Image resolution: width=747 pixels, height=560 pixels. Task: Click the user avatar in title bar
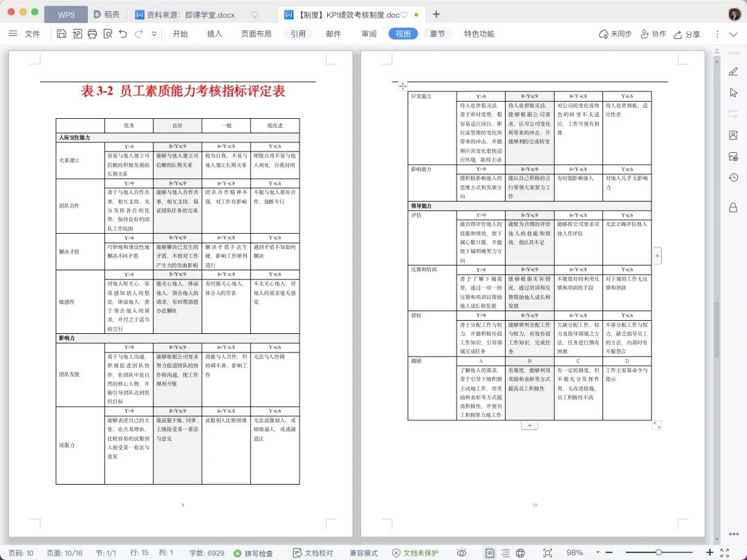(734, 15)
